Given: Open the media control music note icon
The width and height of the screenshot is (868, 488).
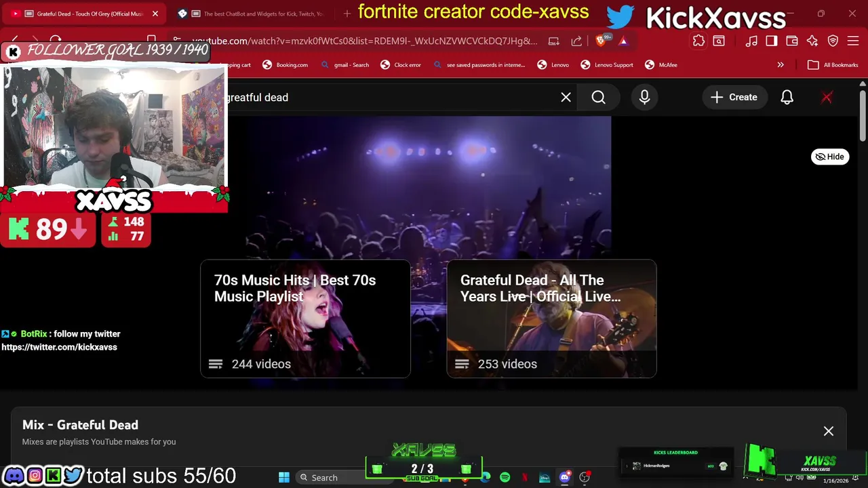Looking at the screenshot, I should (751, 41).
